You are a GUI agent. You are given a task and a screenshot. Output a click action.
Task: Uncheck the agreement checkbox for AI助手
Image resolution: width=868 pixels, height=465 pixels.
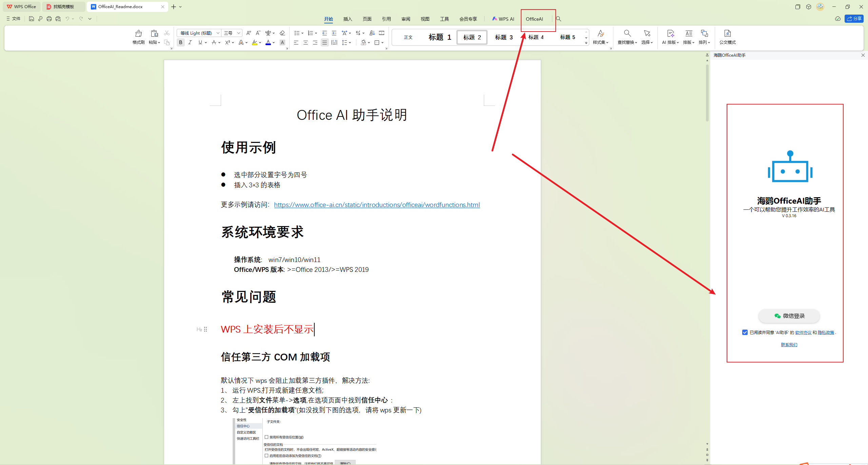coord(745,332)
